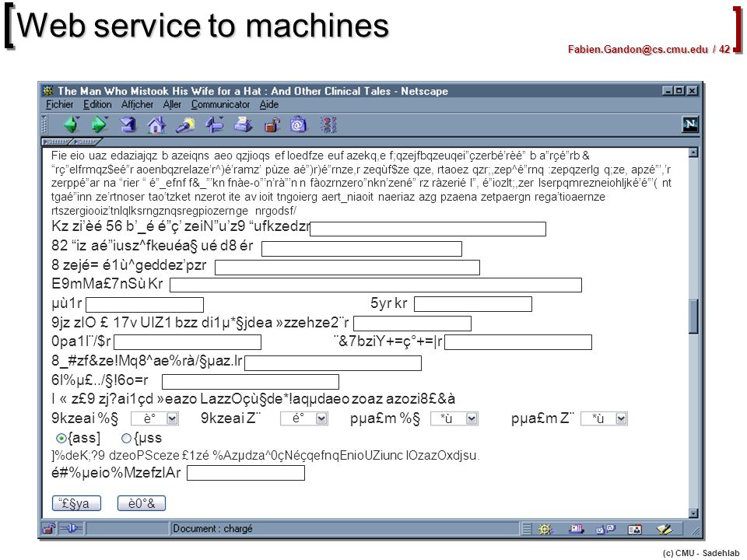Image resolution: width=747 pixels, height=560 pixels.
Task: Click the field after Kz zi'èé 56
Action: 428,229
